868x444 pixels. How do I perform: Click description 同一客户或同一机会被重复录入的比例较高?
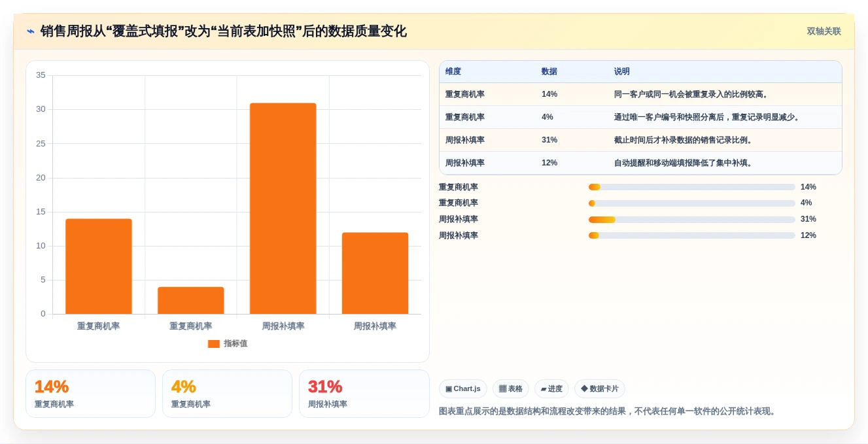pyautogui.click(x=692, y=94)
